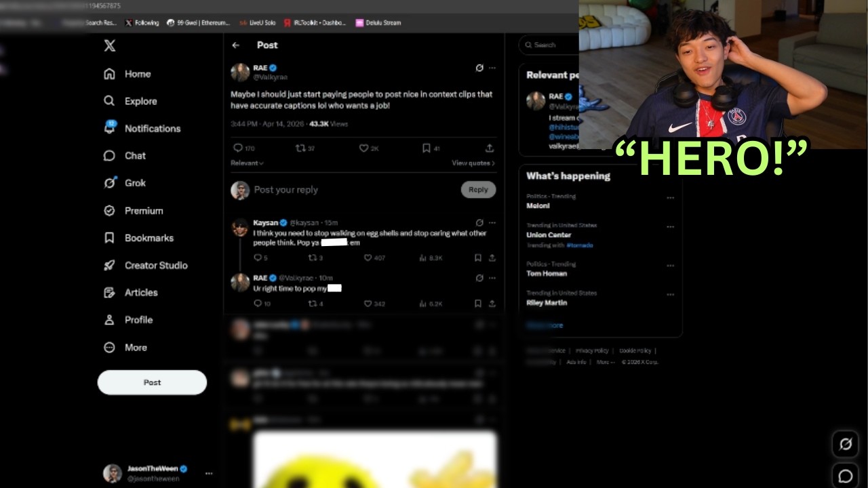Click the Bookmarks sidebar icon
868x488 pixels.
(109, 238)
